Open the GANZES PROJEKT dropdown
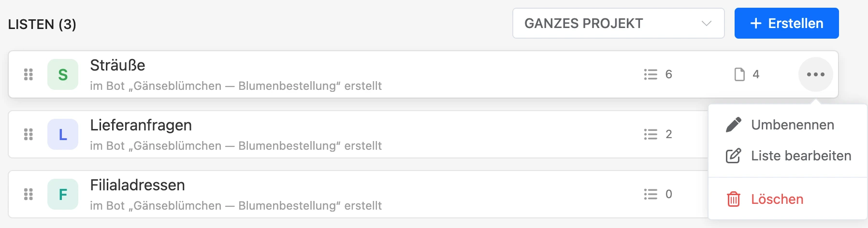This screenshot has width=868, height=228. (x=618, y=23)
